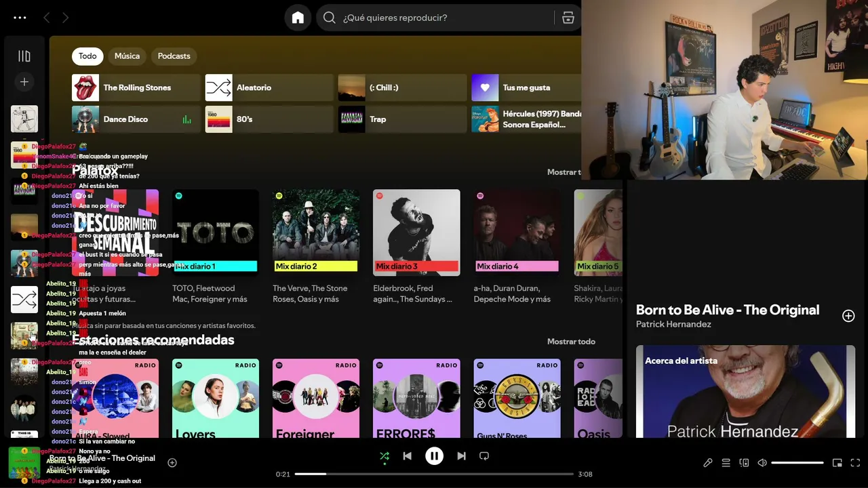Open the Browse icon in search bar
Image resolution: width=868 pixels, height=488 pixels.
568,18
